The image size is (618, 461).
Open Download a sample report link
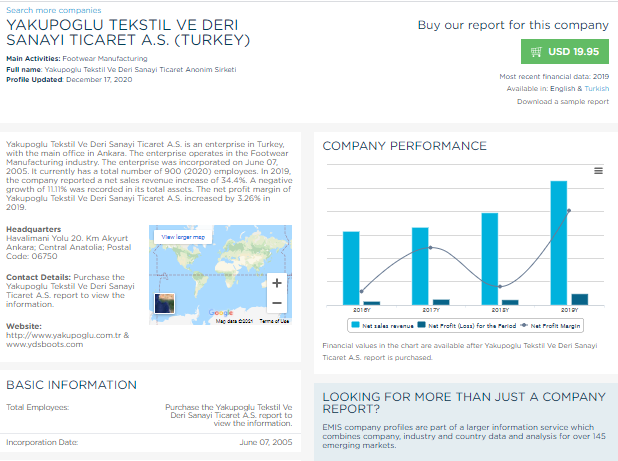coord(562,101)
